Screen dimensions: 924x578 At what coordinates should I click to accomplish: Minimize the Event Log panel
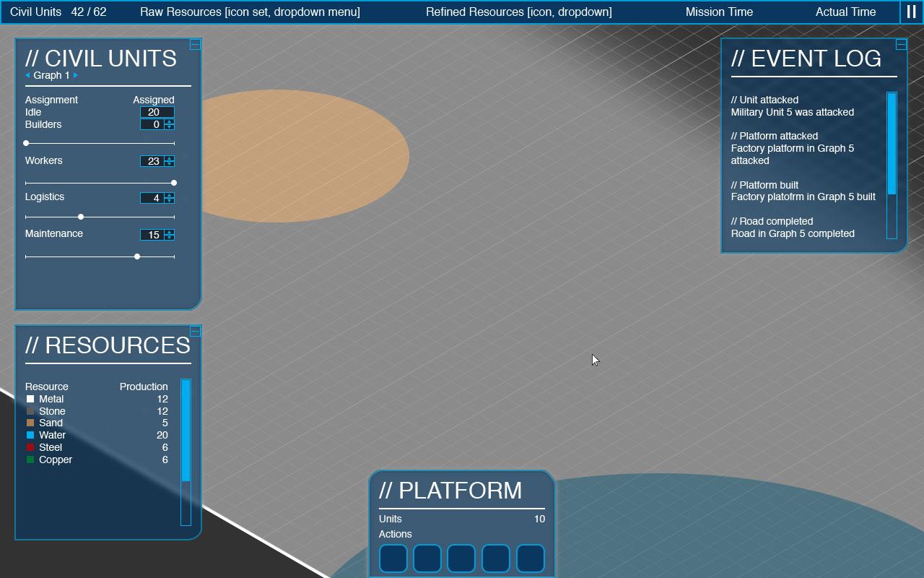pos(901,45)
